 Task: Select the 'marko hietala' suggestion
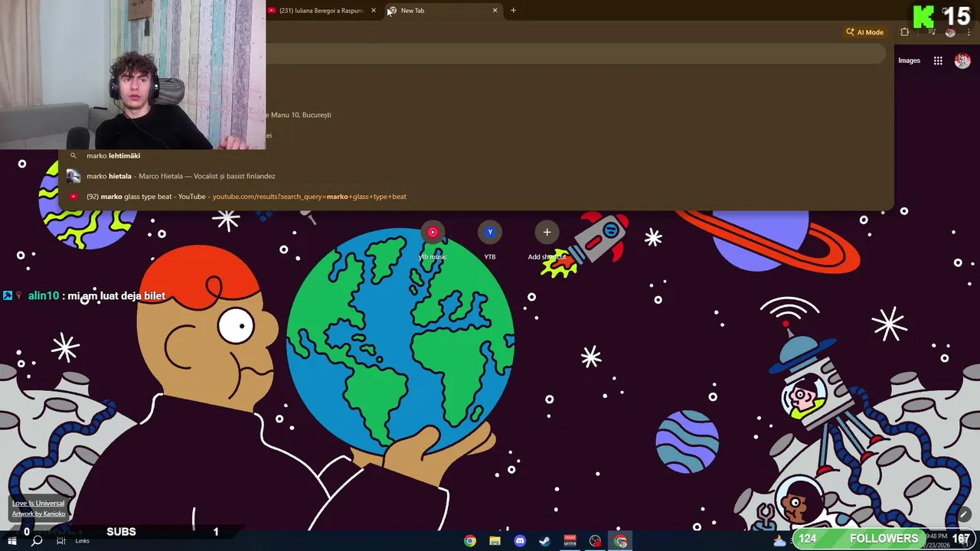tap(476, 176)
